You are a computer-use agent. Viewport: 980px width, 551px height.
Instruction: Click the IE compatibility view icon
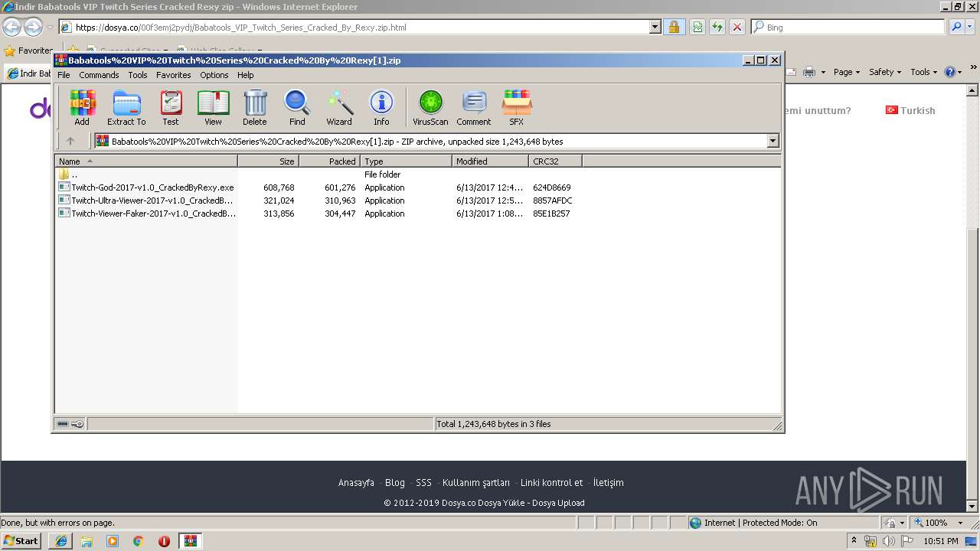(697, 27)
